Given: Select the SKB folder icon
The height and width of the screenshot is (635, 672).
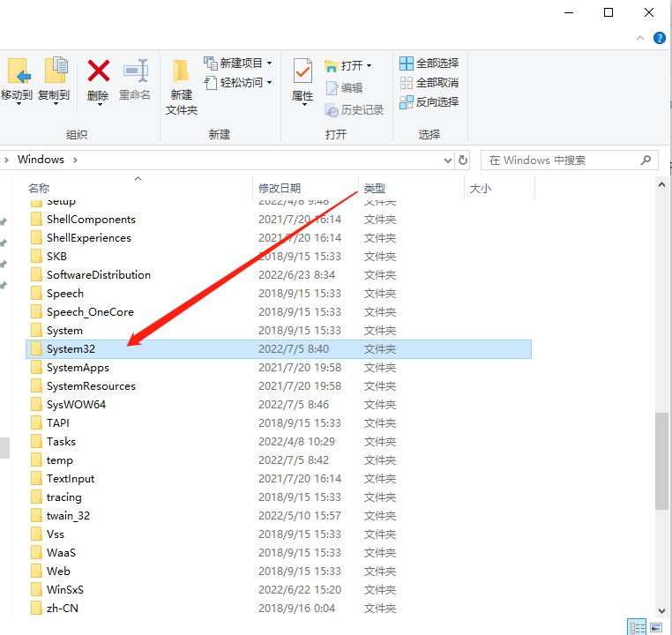Looking at the screenshot, I should (36, 257).
